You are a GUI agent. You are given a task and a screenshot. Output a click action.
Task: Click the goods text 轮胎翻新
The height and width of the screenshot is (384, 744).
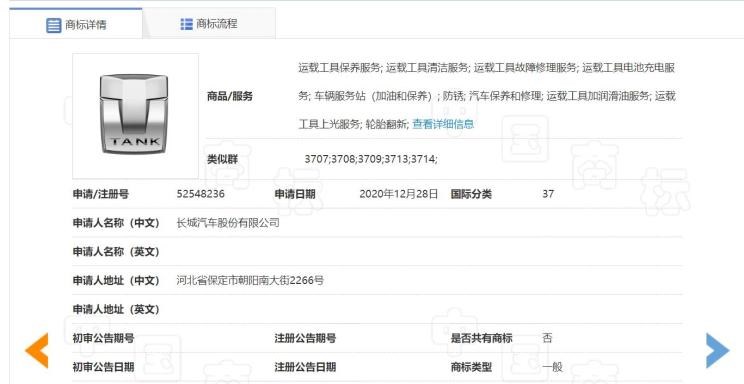point(386,124)
